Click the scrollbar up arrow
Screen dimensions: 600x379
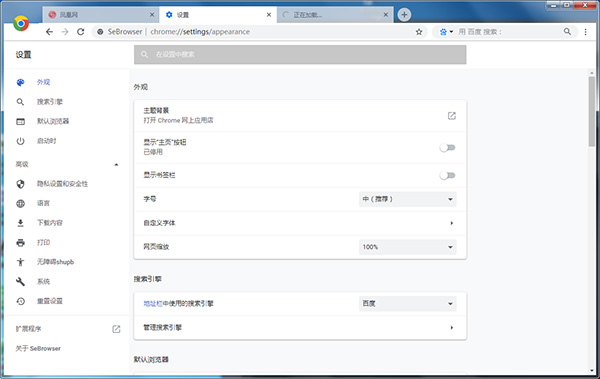pyautogui.click(x=592, y=72)
